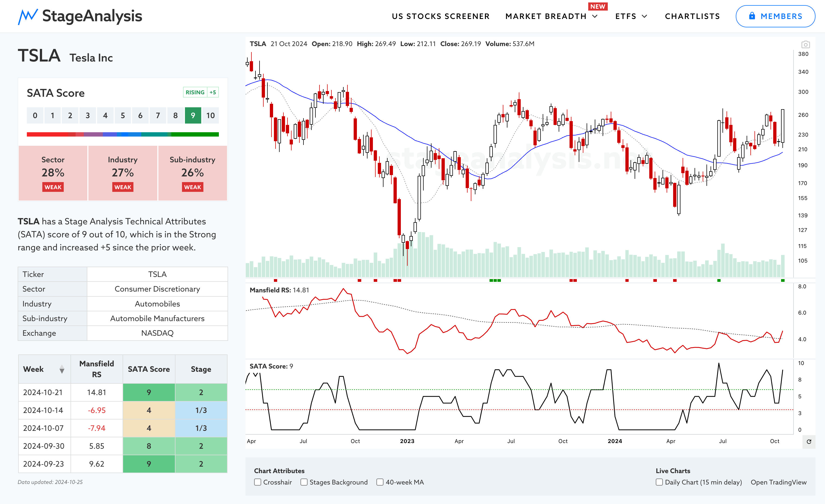Click the Stage column header
Image resolution: width=825 pixels, height=504 pixels.
coord(201,369)
